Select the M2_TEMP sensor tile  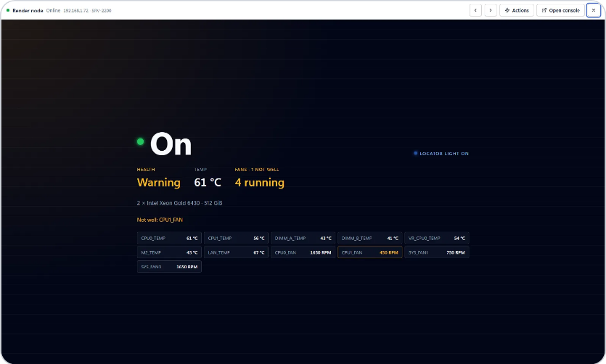pyautogui.click(x=169, y=252)
